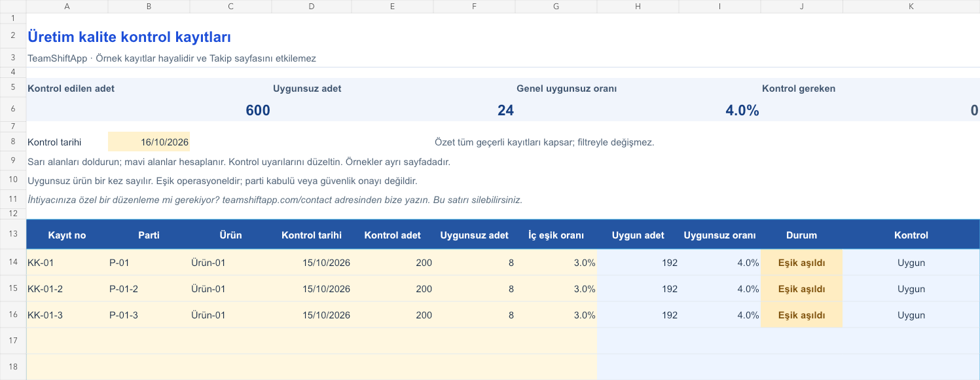Click the subtitle starting "TeamShiftApp · Örnek kayıtlar"
980x380 pixels.
click(172, 58)
